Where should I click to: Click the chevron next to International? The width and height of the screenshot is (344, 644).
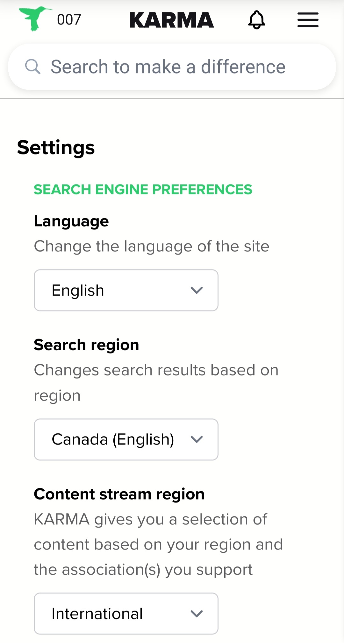coord(197,613)
